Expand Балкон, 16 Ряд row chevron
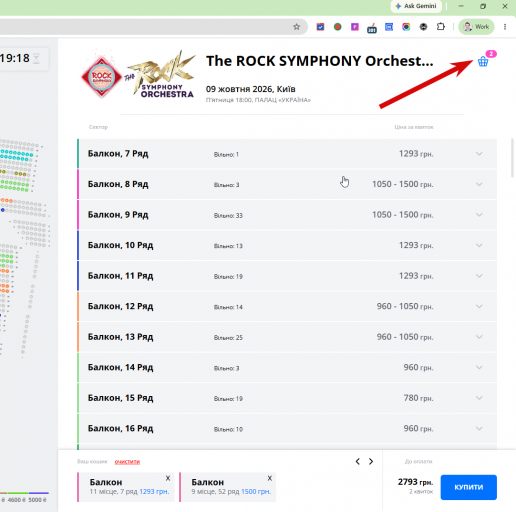Viewport: 516px width, 512px height. pos(479,429)
